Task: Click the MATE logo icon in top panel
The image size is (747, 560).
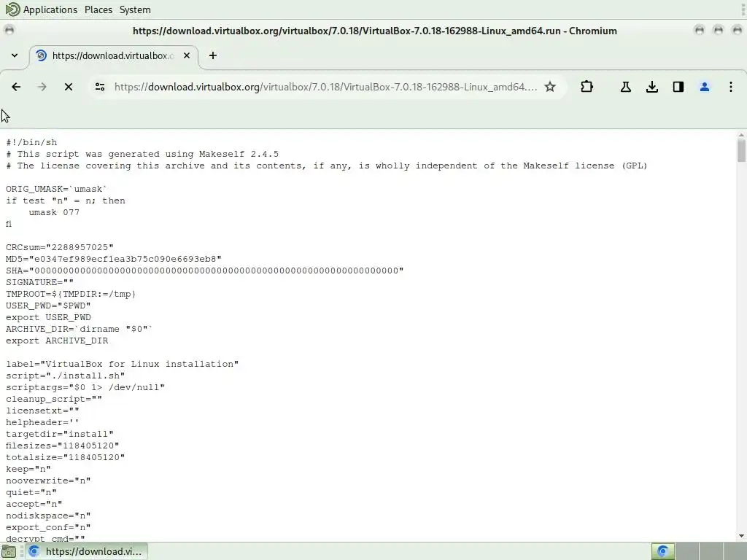Action: (x=13, y=9)
